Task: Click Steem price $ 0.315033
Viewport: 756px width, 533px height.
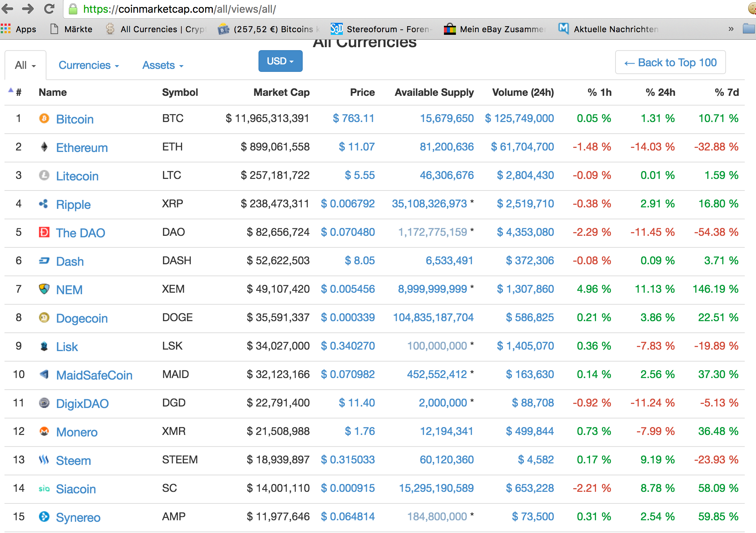Action: point(348,460)
